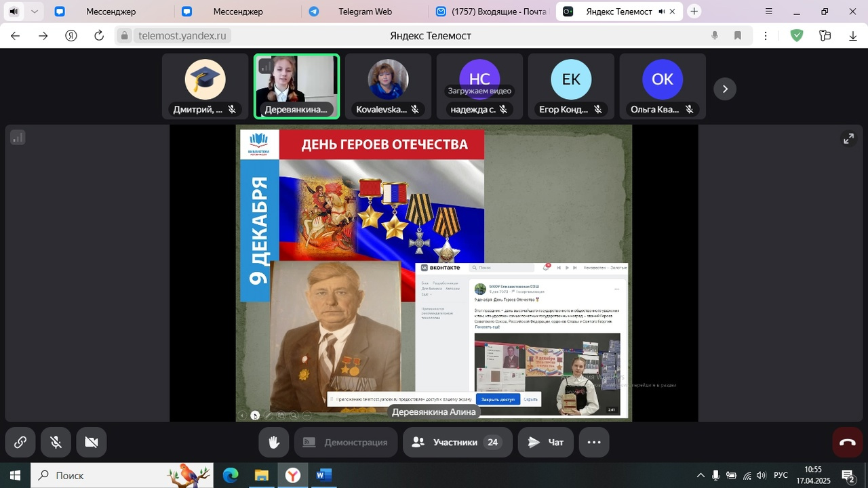Click the copy meeting link icon
Image resolution: width=868 pixels, height=488 pixels.
click(x=20, y=442)
